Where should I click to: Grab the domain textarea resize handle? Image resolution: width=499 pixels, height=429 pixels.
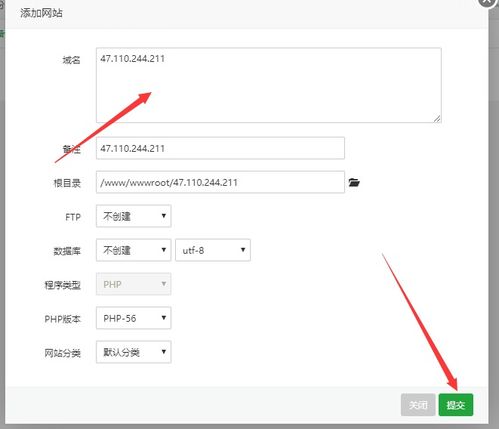pos(437,119)
